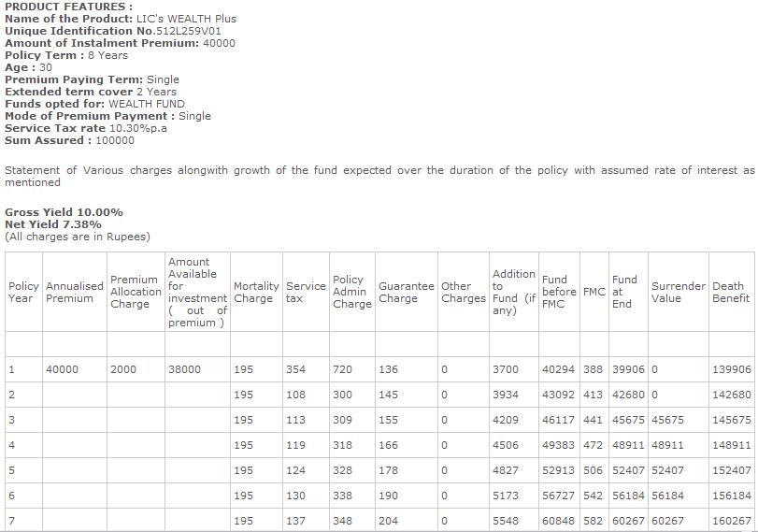The width and height of the screenshot is (758, 532).
Task: Click the 'Premium Allocation Charge' column header
Action: (136, 292)
